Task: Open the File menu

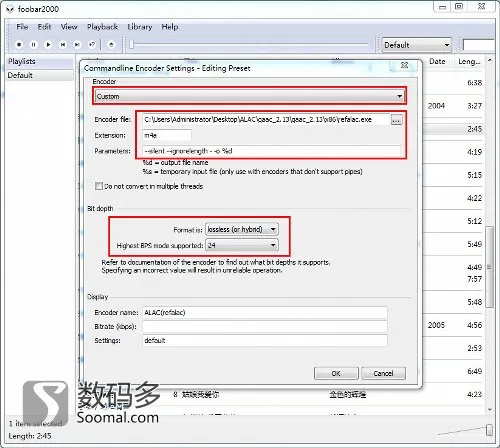Action: (22, 27)
